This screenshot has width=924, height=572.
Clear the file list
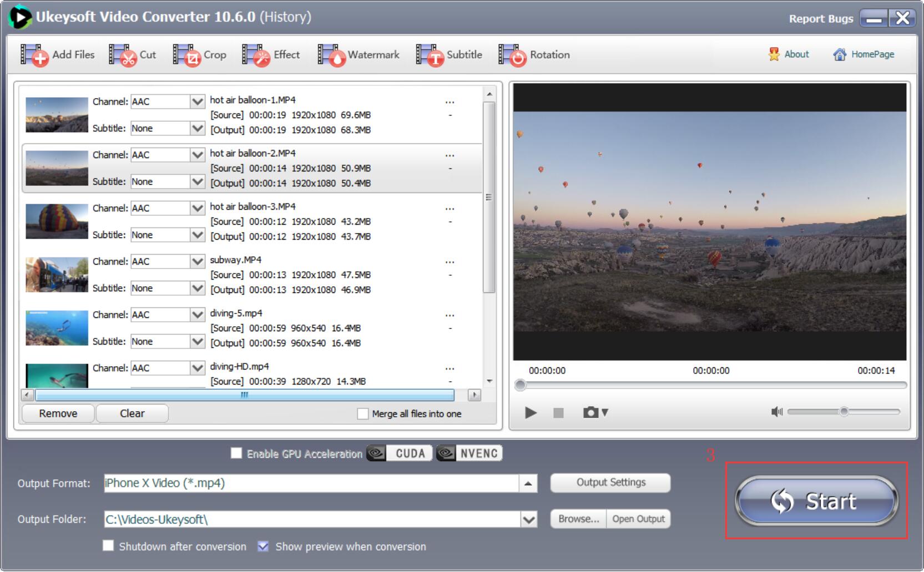132,413
